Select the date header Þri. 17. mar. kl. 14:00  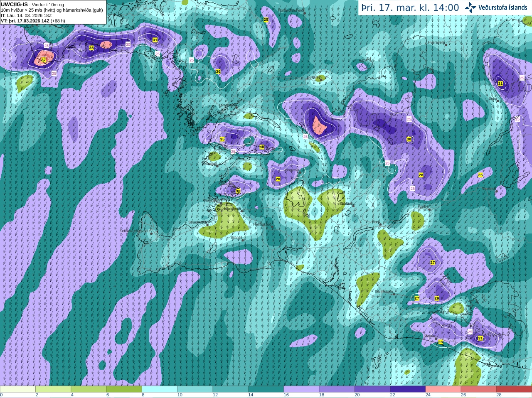(410, 7)
